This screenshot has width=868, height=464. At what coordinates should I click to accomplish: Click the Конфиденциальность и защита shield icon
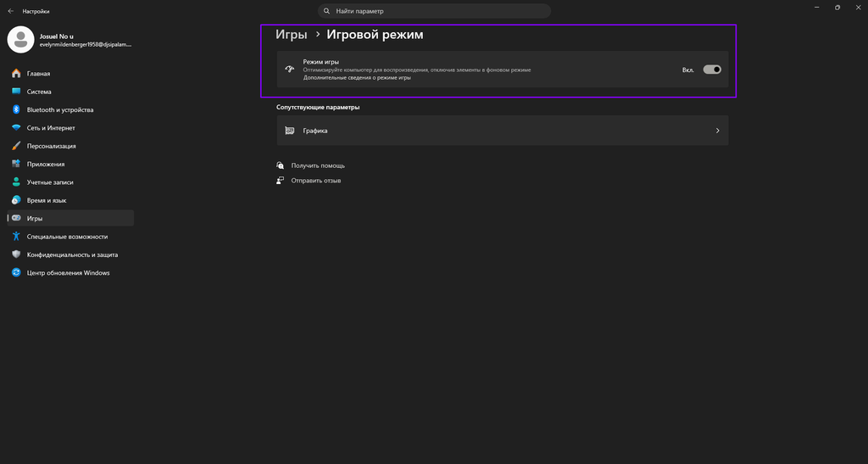(16, 254)
